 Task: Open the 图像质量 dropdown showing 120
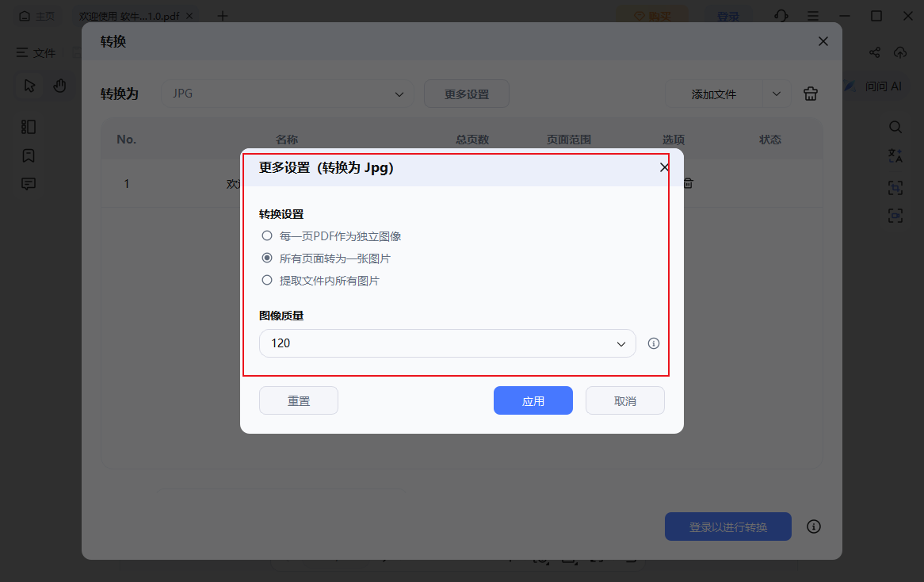click(447, 343)
